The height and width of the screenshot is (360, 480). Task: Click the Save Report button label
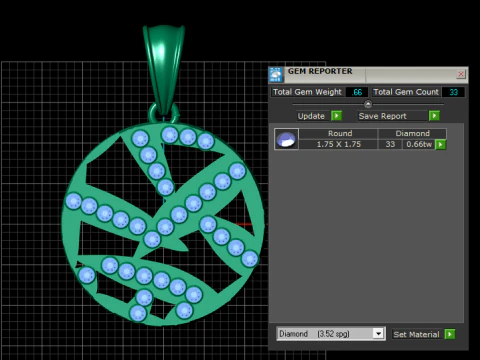click(382, 116)
